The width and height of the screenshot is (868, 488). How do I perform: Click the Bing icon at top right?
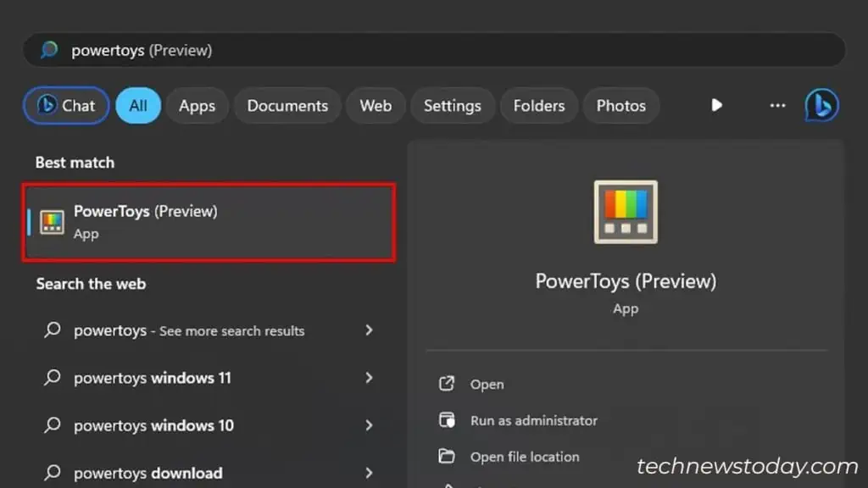point(821,105)
